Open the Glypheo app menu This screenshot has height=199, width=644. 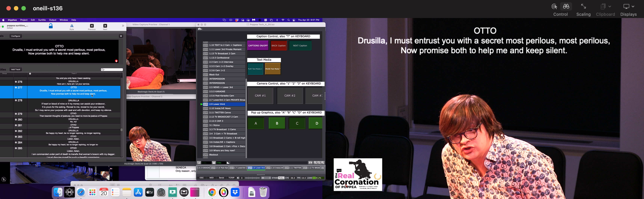12,20
